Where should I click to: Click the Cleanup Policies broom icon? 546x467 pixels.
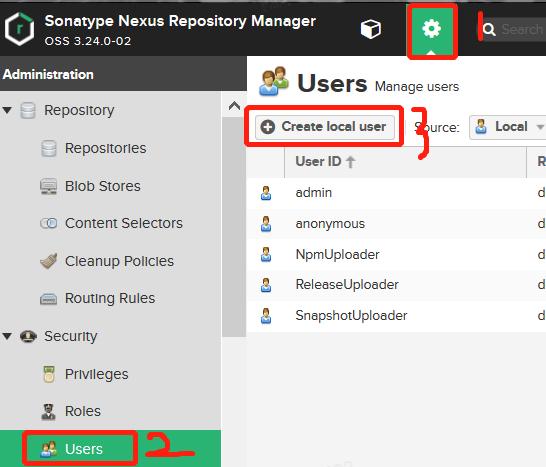click(x=48, y=261)
